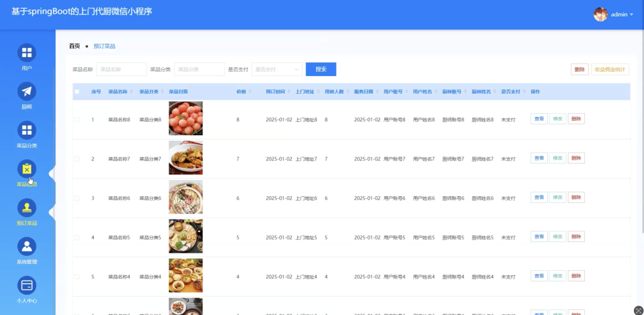Viewport: 644px width, 315px height.
Task: Click 删除 for row 菜品名称6
Action: (576, 197)
